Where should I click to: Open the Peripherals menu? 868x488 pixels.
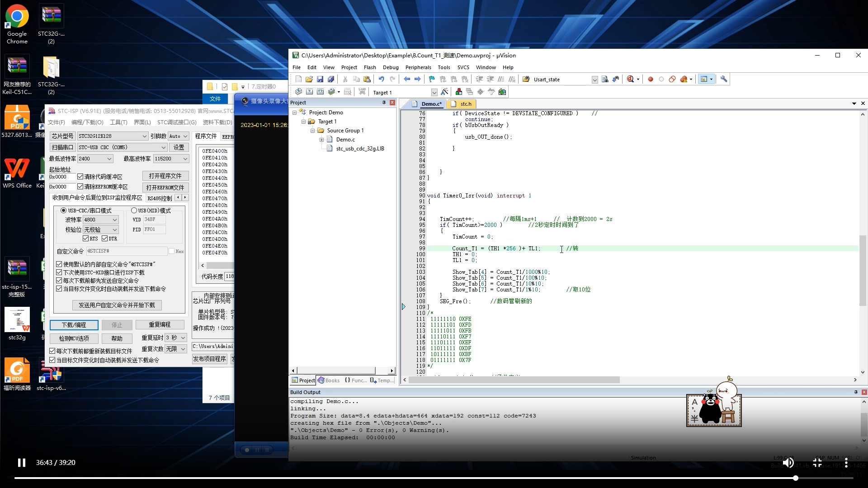point(418,67)
